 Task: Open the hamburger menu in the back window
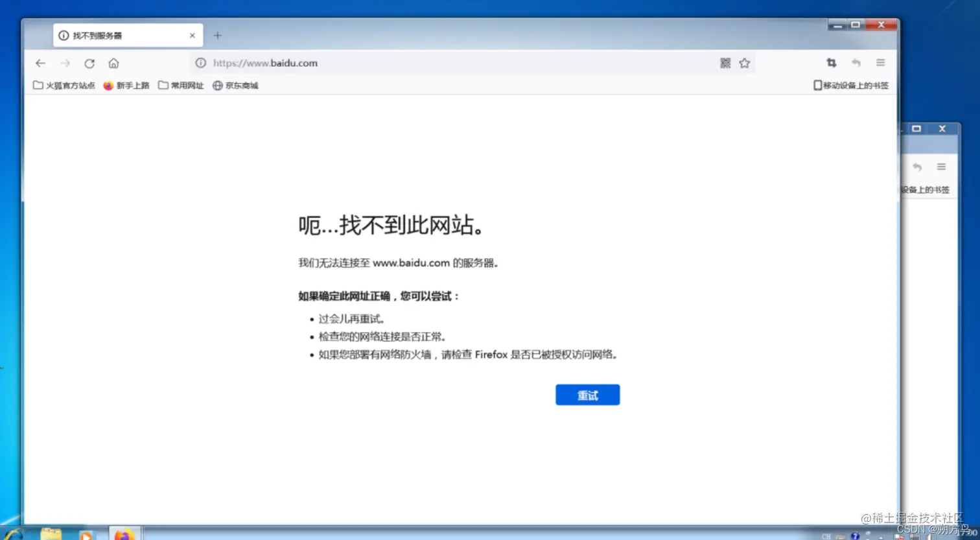941,167
